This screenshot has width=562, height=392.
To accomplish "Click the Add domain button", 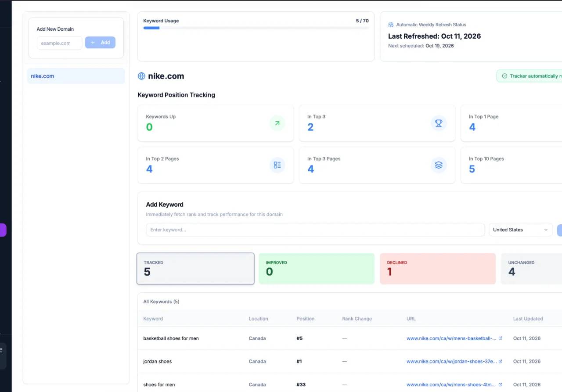I will coord(100,43).
